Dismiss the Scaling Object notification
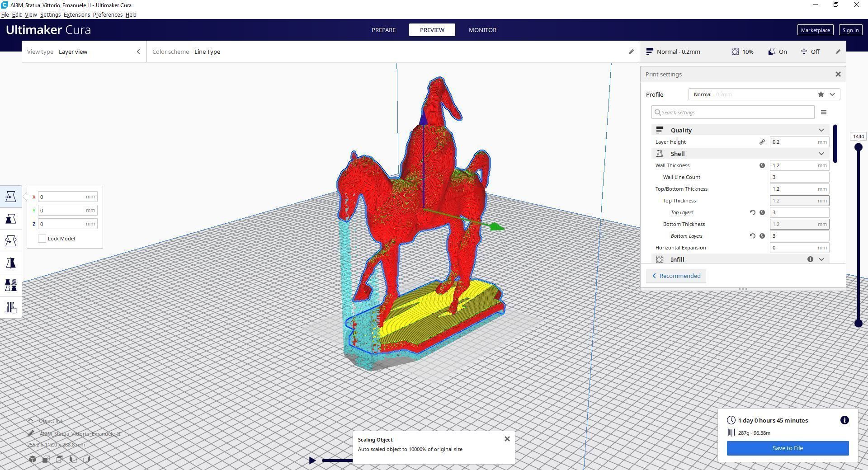The height and width of the screenshot is (470, 868). point(507,439)
